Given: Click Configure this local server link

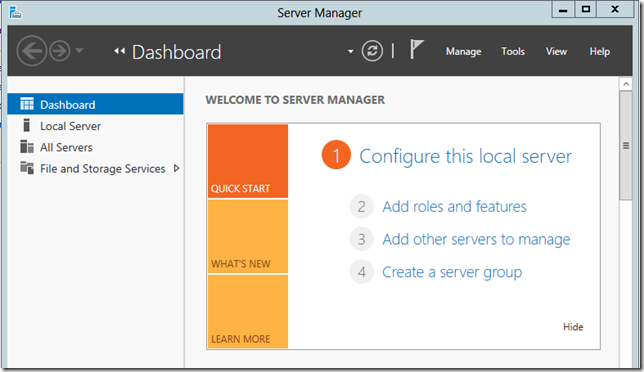Looking at the screenshot, I should coord(465,156).
